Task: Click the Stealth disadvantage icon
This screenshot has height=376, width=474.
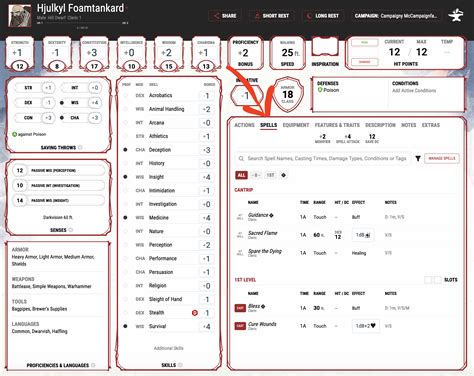Action: (x=195, y=313)
